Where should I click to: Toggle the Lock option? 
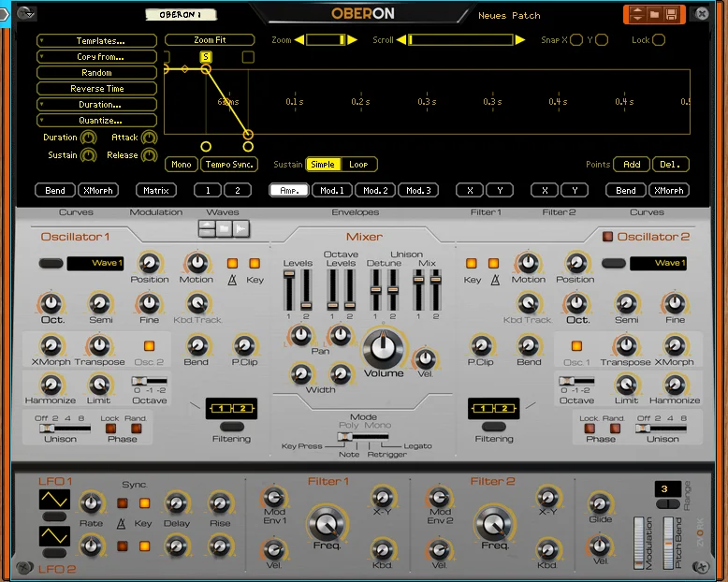click(659, 40)
